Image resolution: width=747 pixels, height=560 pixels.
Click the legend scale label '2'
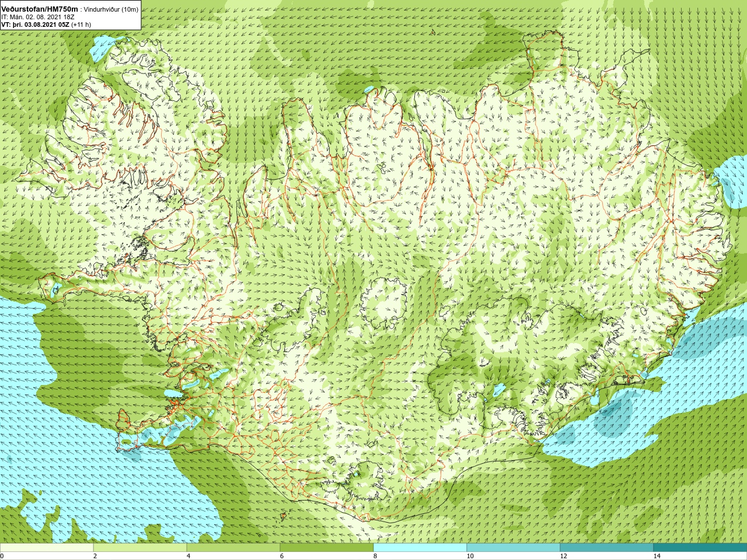(95, 556)
